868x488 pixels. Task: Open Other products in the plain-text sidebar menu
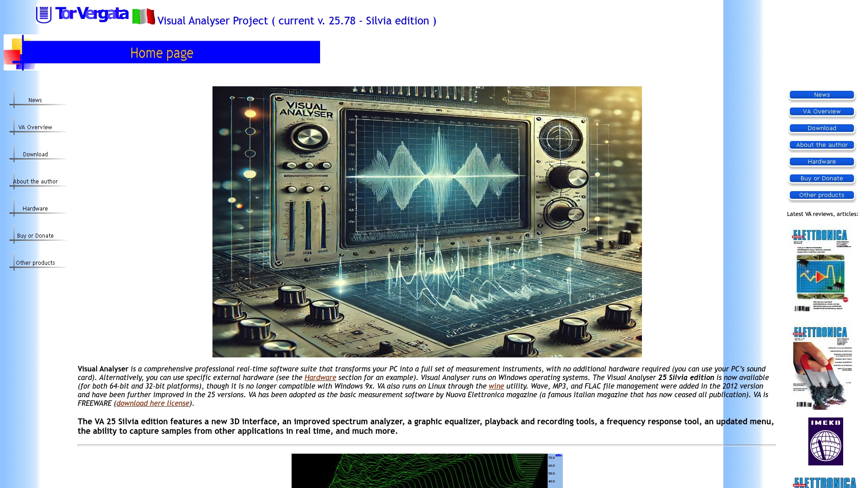click(x=35, y=263)
